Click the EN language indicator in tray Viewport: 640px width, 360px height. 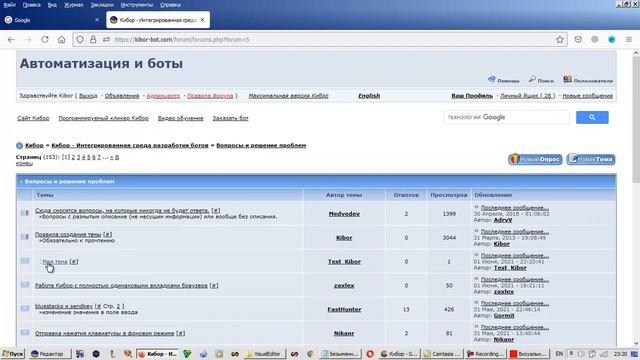click(x=559, y=354)
